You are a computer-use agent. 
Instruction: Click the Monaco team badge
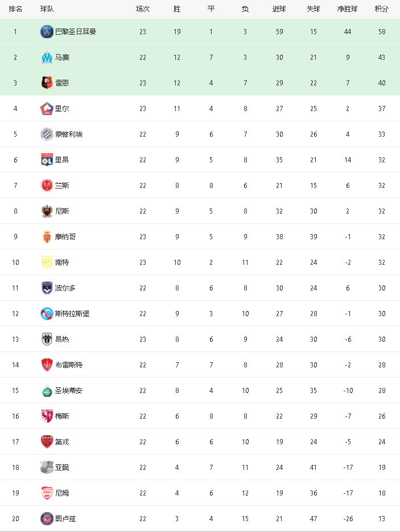[x=47, y=237]
